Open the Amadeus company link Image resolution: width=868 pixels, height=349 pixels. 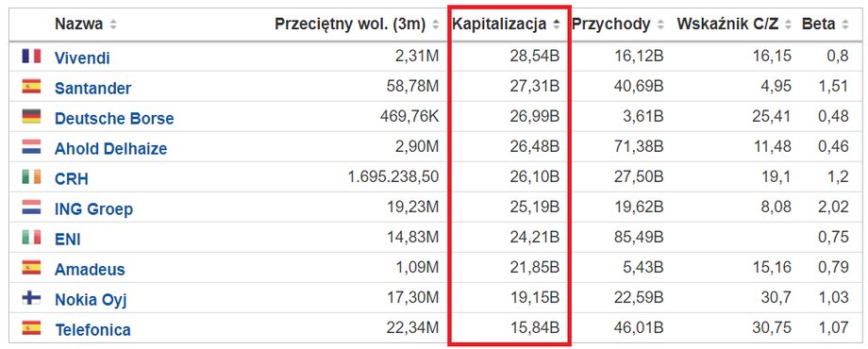pyautogui.click(x=90, y=270)
